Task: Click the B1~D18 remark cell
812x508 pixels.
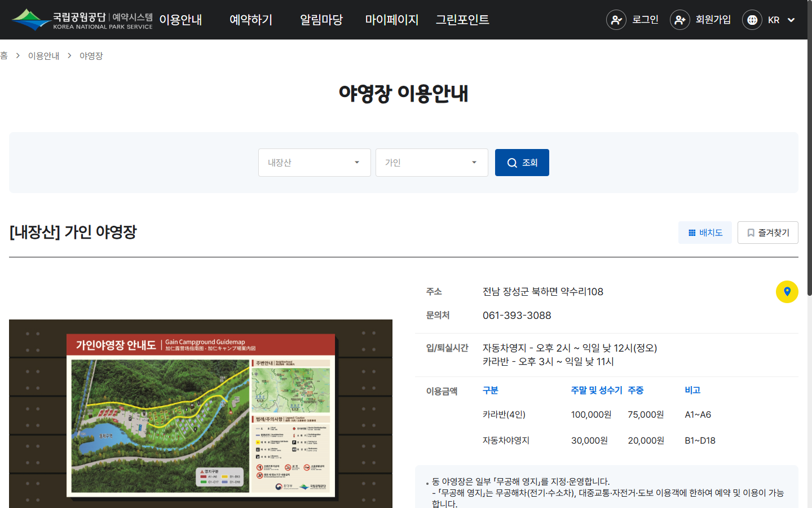Action: (x=700, y=441)
